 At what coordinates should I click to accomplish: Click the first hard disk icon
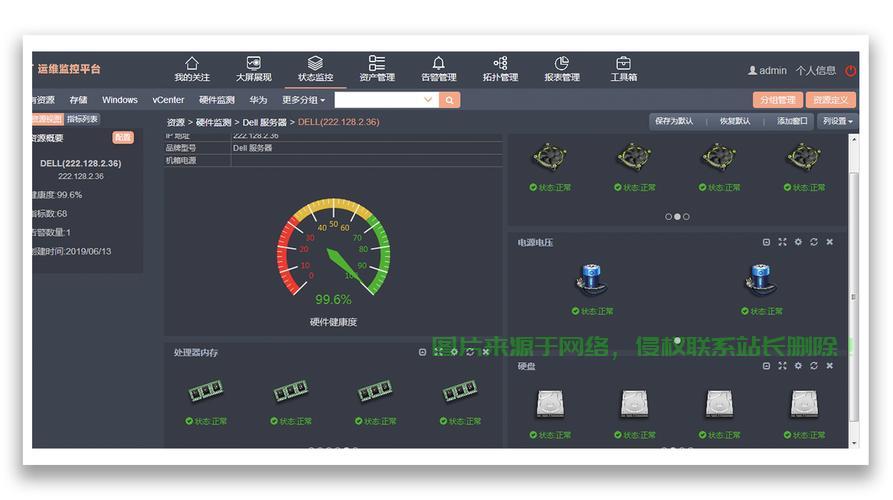pos(550,403)
